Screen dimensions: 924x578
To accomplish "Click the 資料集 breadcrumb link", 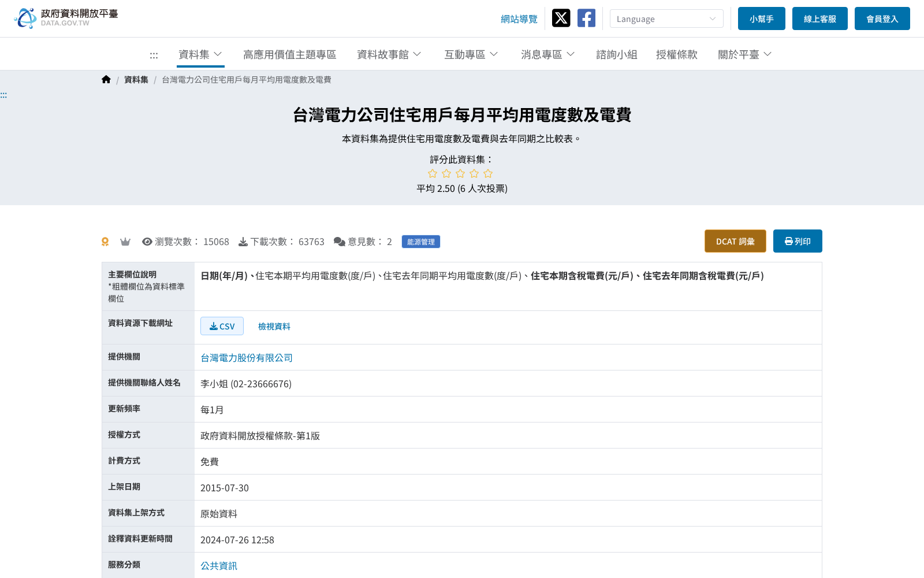I will 136,80.
